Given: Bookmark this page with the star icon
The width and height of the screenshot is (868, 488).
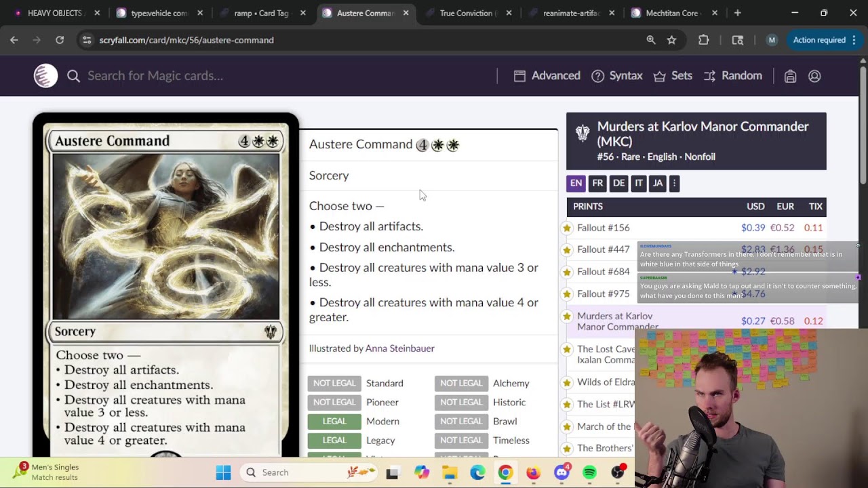Looking at the screenshot, I should click(671, 40).
